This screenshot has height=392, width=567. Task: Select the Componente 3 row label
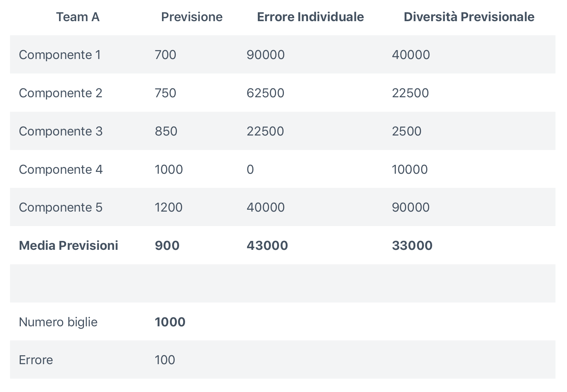[61, 131]
